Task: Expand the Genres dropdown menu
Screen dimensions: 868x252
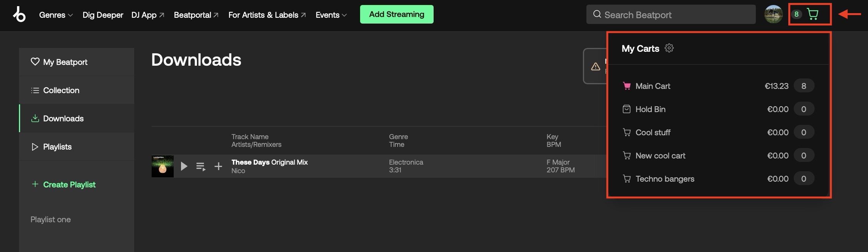Action: (x=56, y=15)
